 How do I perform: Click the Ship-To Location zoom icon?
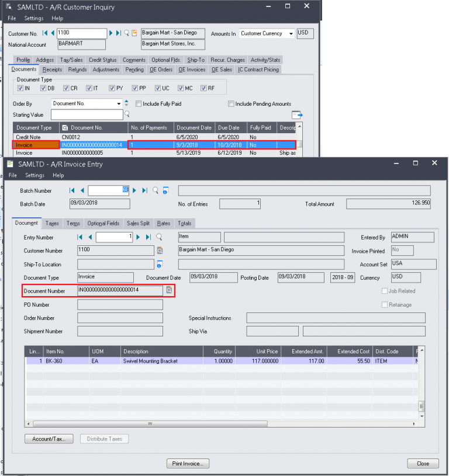[x=158, y=264]
